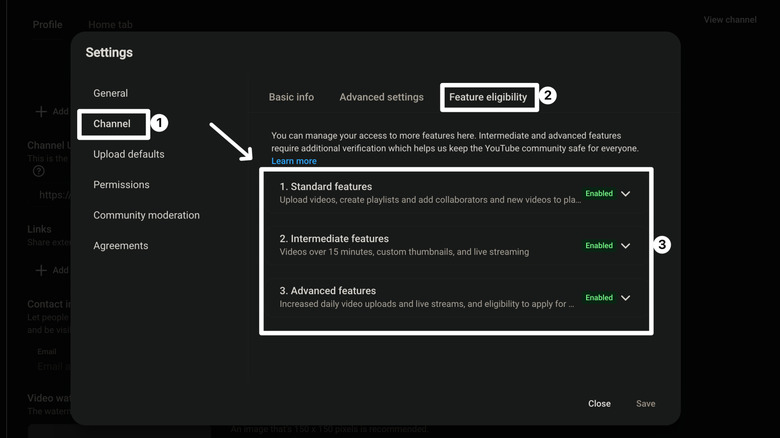Image resolution: width=780 pixels, height=438 pixels.
Task: Expand the Advanced features chevron
Action: tap(626, 298)
